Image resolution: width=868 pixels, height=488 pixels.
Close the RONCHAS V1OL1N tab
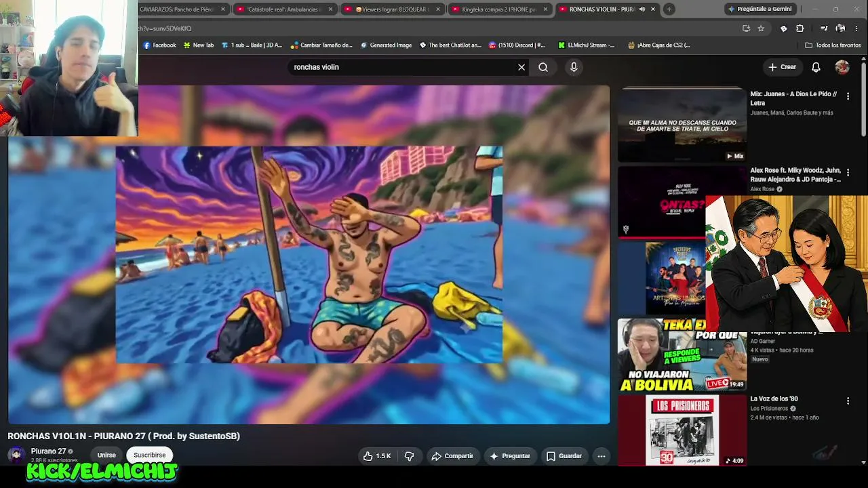pyautogui.click(x=653, y=9)
